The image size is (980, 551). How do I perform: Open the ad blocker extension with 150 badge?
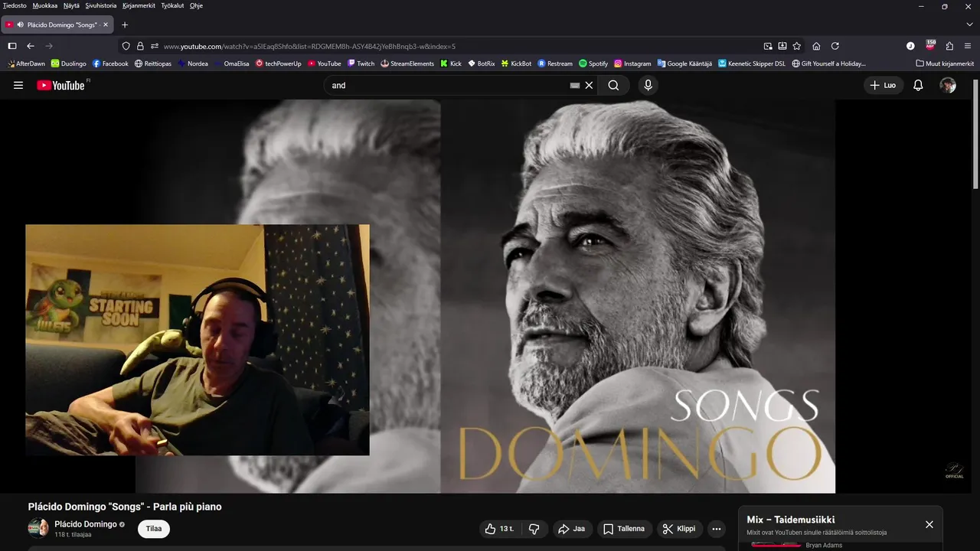(930, 45)
